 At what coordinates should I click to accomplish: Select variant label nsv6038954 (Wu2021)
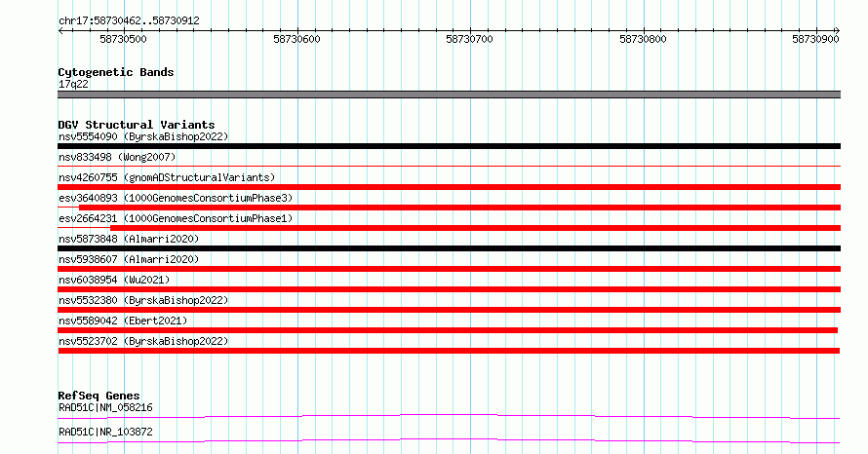(x=114, y=280)
